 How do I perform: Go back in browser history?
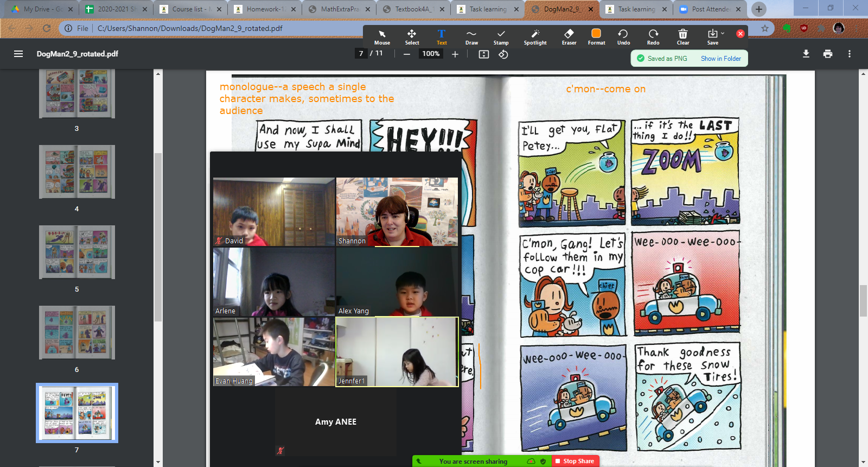(x=12, y=28)
